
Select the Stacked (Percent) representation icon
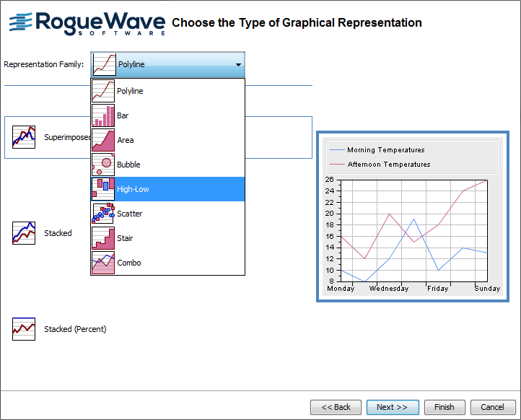pos(24,329)
